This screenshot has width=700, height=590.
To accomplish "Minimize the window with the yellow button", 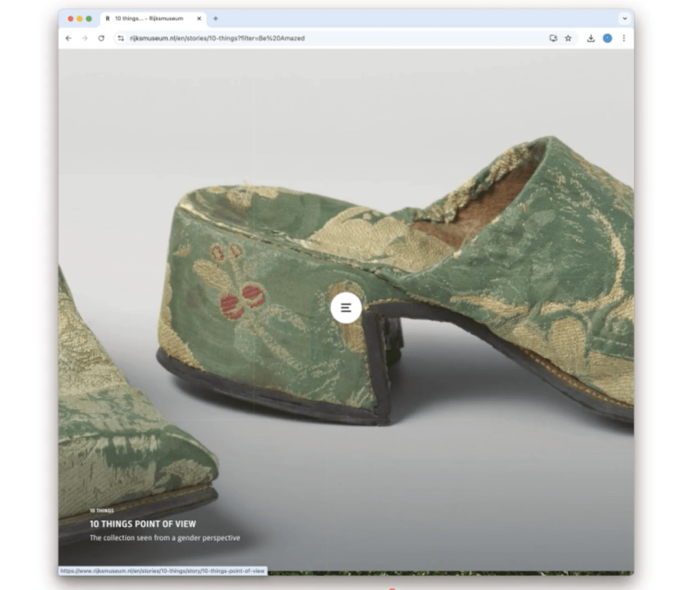I will [x=79, y=18].
